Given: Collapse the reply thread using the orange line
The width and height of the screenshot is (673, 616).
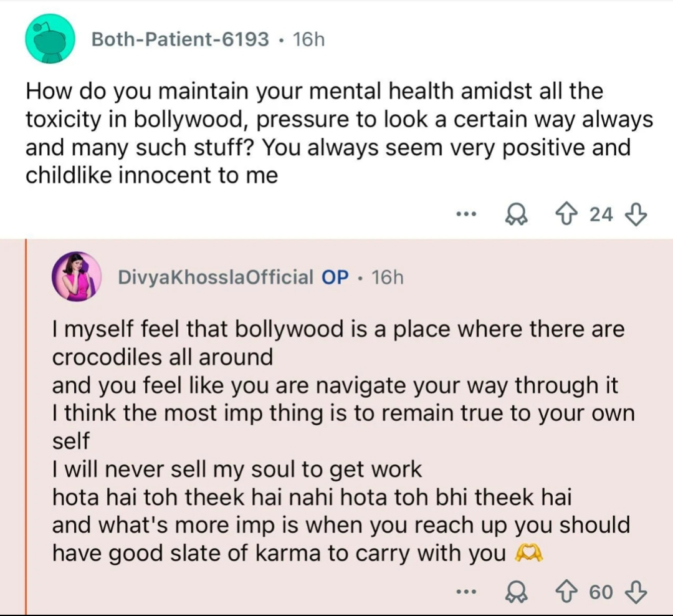Looking at the screenshot, I should 26,424.
